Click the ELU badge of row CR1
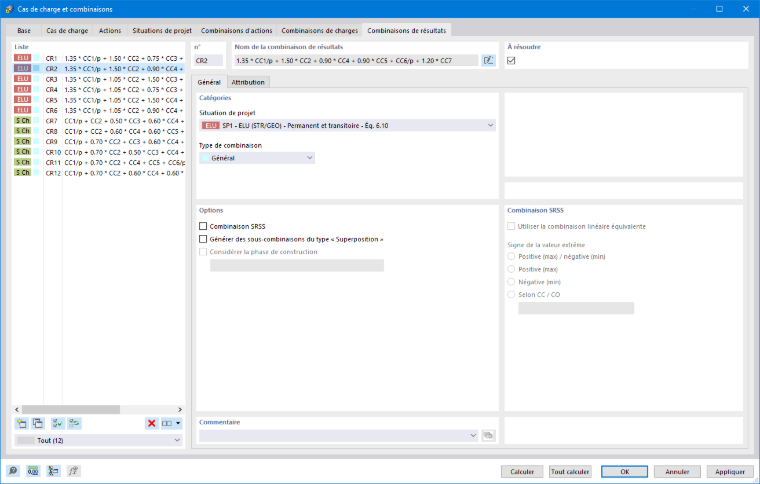The image size is (760, 484). pyautogui.click(x=22, y=58)
